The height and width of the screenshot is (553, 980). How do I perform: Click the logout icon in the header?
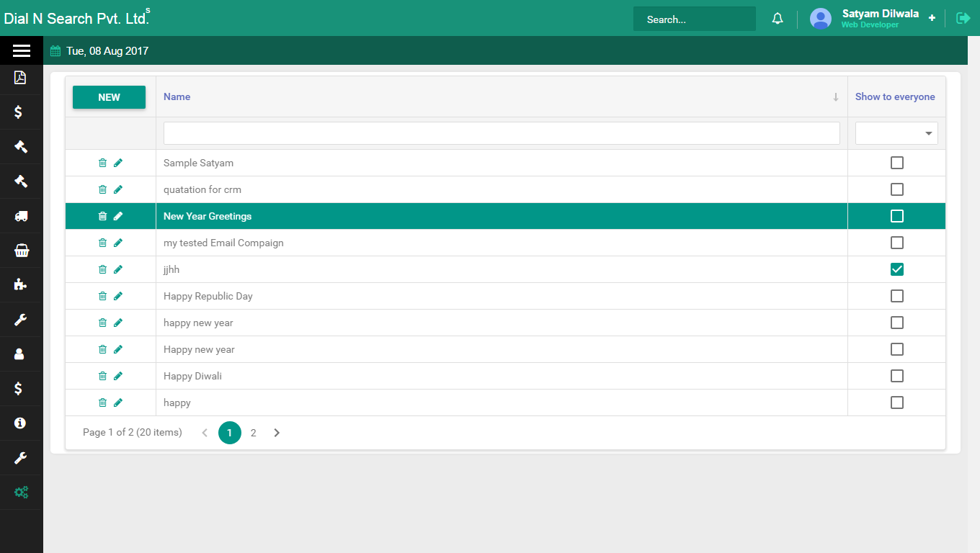963,18
